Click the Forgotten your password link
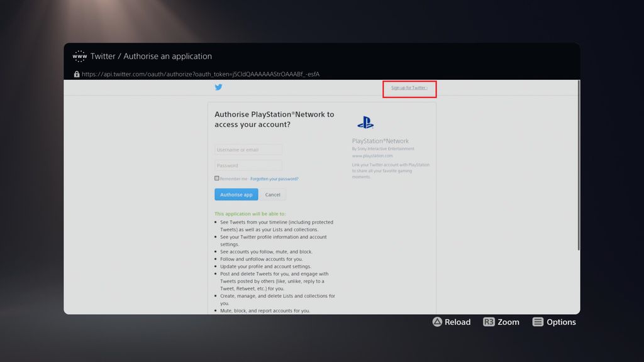Screen dimensions: 644x362 coord(273,178)
